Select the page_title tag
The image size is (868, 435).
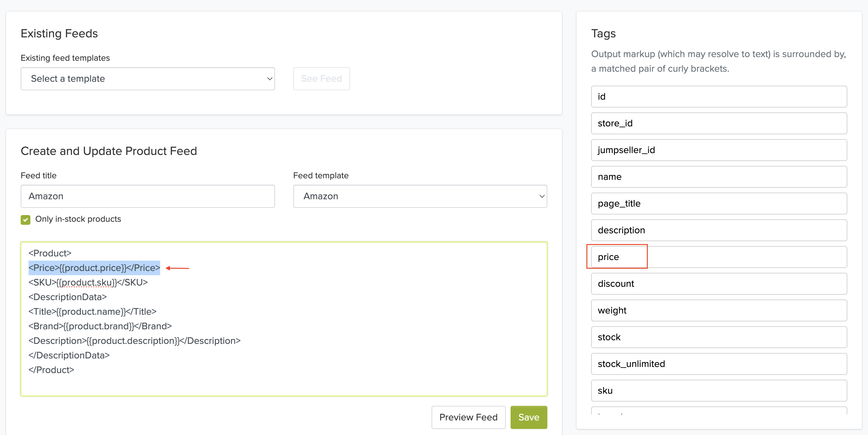click(718, 203)
